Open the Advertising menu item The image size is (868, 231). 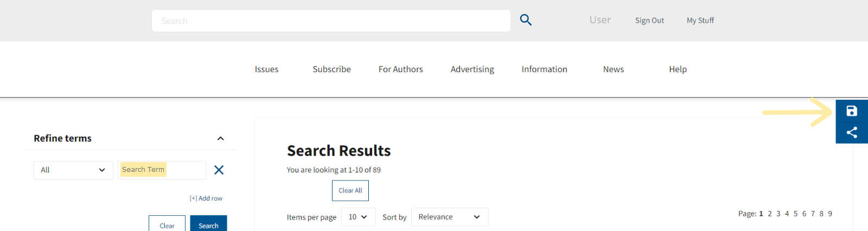point(472,69)
